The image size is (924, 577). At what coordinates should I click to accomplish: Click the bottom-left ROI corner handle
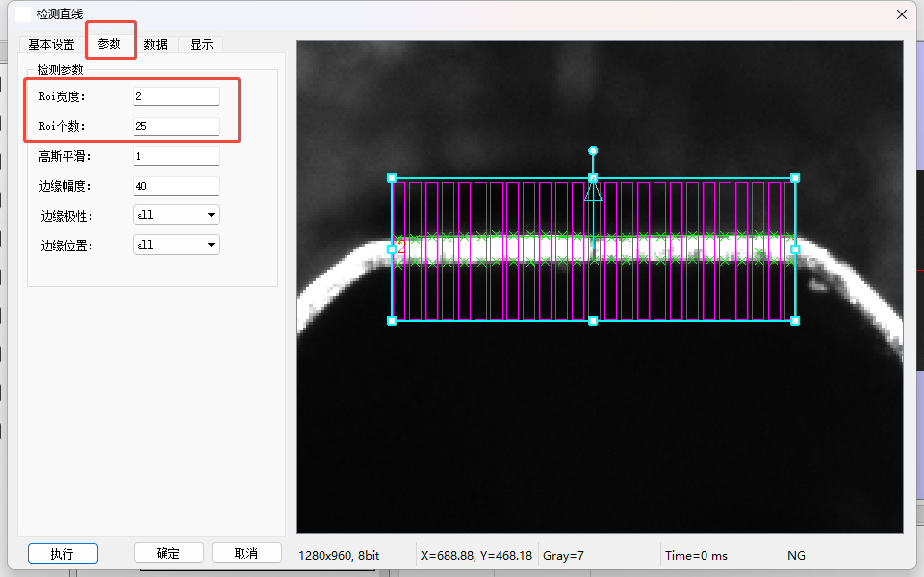[392, 320]
